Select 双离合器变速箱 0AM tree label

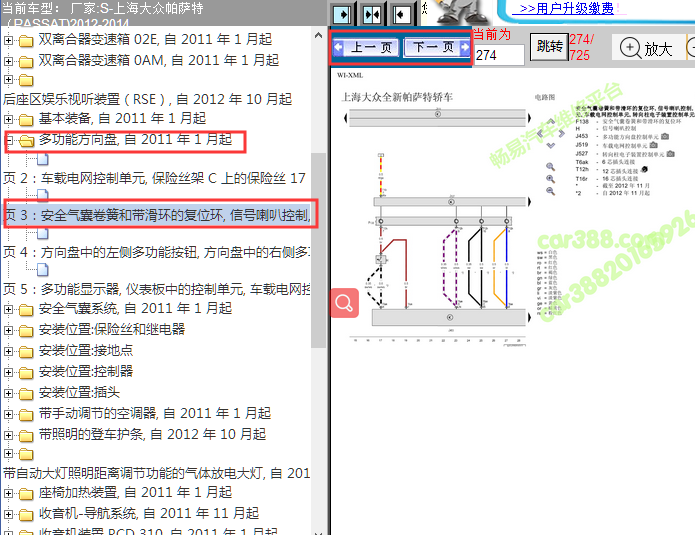(159, 60)
